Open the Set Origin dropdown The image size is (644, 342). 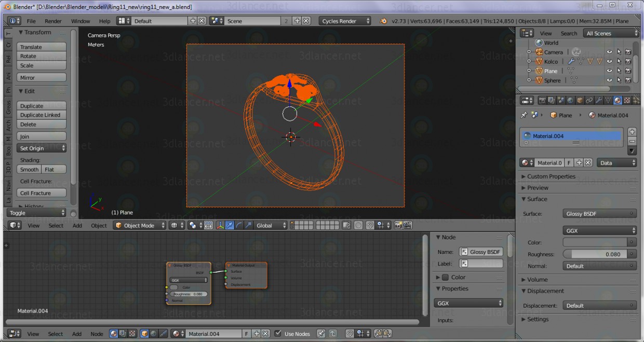tap(42, 148)
